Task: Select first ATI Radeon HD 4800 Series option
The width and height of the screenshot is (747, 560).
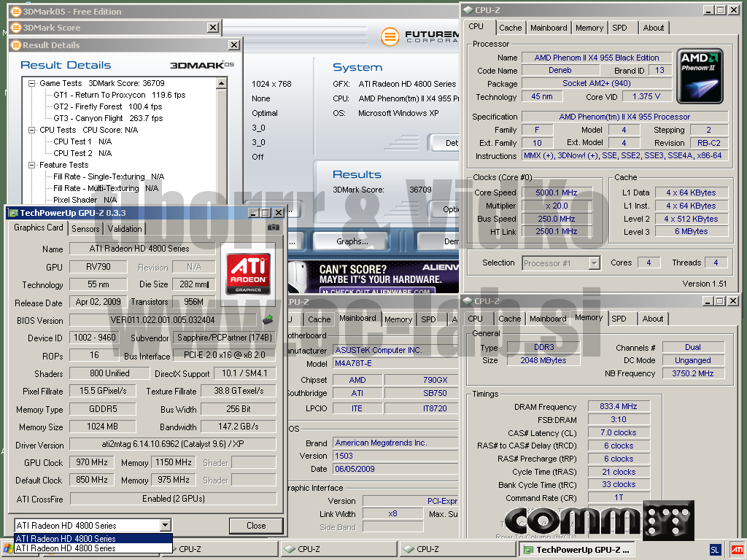Action: tap(93, 539)
